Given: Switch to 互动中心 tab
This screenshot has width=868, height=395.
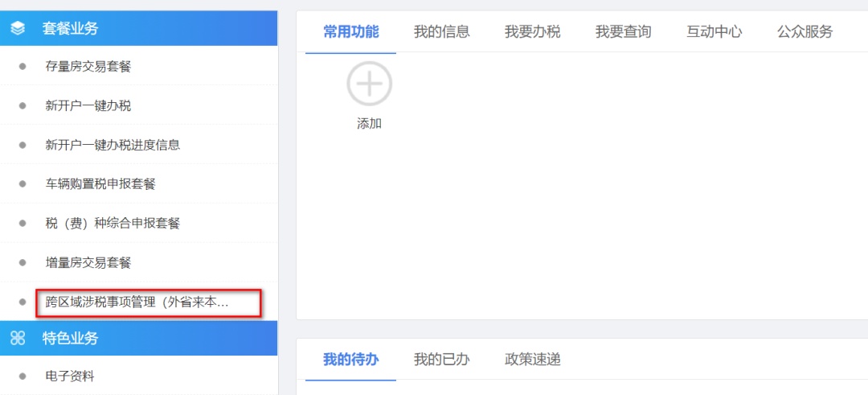Looking at the screenshot, I should [714, 31].
